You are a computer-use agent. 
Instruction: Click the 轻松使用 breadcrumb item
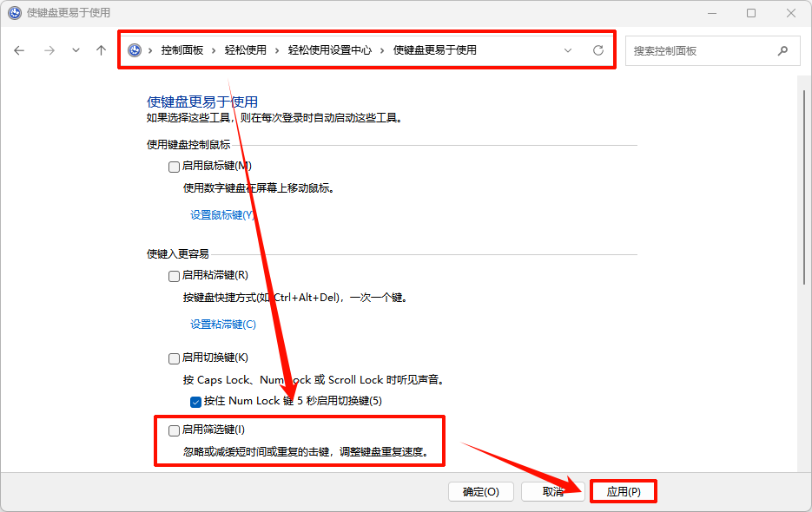[x=246, y=50]
